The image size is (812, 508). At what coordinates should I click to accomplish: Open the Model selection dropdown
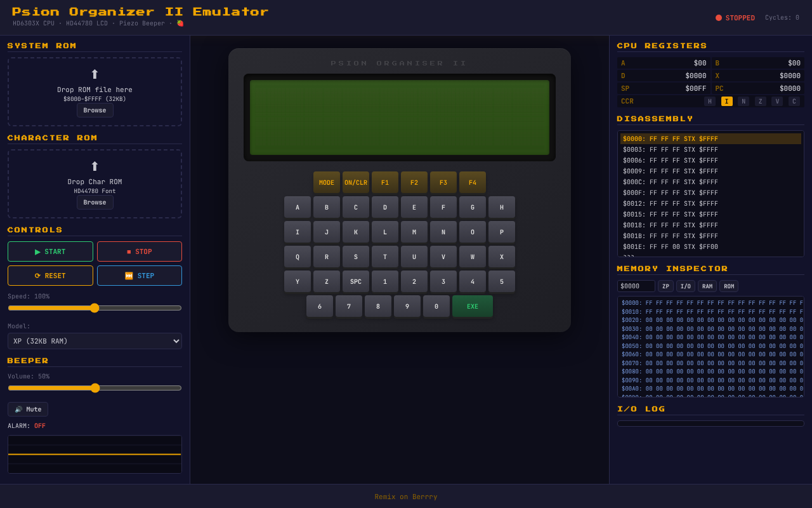(95, 341)
